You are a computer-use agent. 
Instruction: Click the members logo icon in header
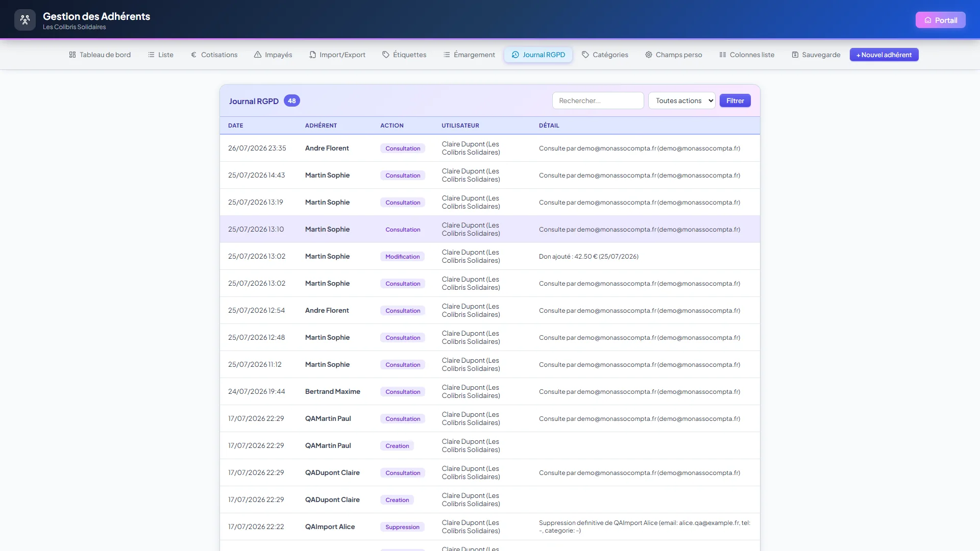click(x=25, y=20)
